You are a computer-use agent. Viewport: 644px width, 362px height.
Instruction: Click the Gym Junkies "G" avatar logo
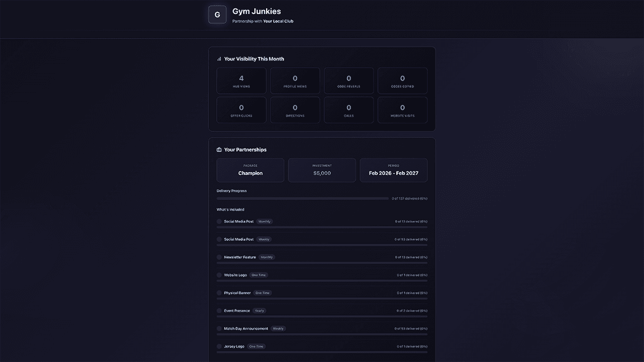tap(217, 15)
